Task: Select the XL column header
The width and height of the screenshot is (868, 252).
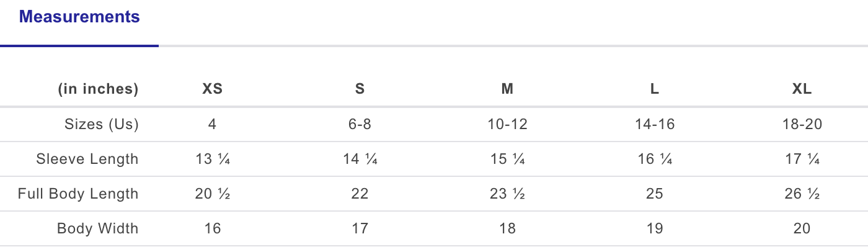Action: (802, 89)
